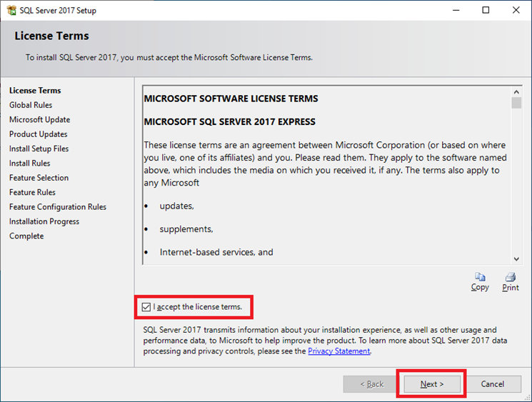Select Complete step in the sidebar

pyautogui.click(x=26, y=236)
